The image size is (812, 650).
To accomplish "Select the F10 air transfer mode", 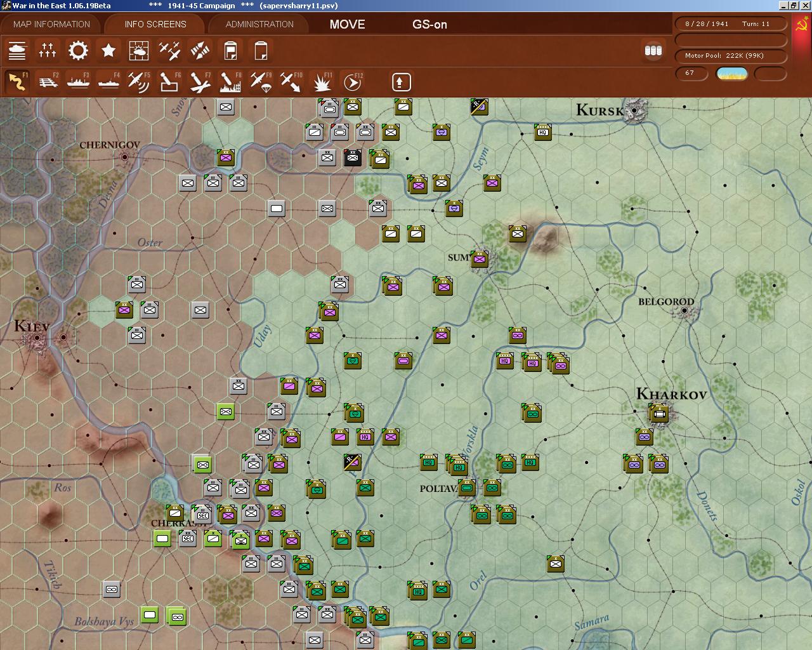I will [291, 82].
